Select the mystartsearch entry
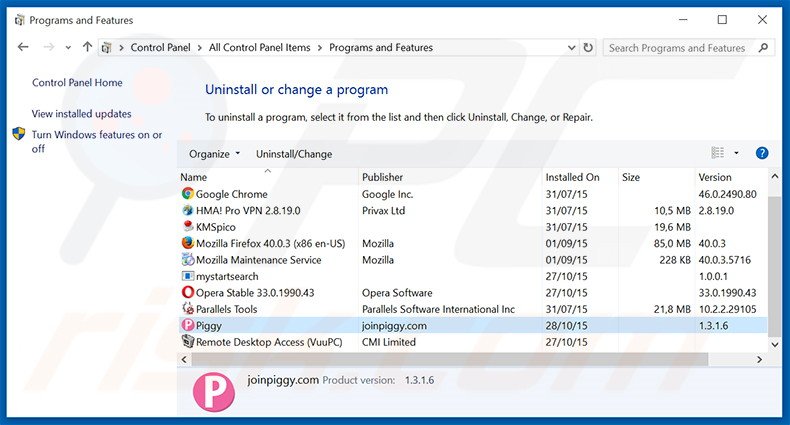 tap(227, 276)
